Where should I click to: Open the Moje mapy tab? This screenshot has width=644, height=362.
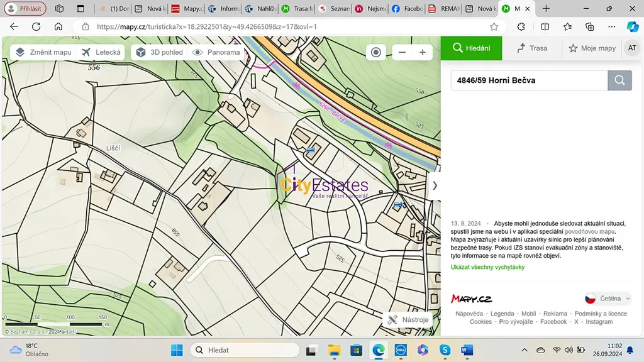[592, 48]
